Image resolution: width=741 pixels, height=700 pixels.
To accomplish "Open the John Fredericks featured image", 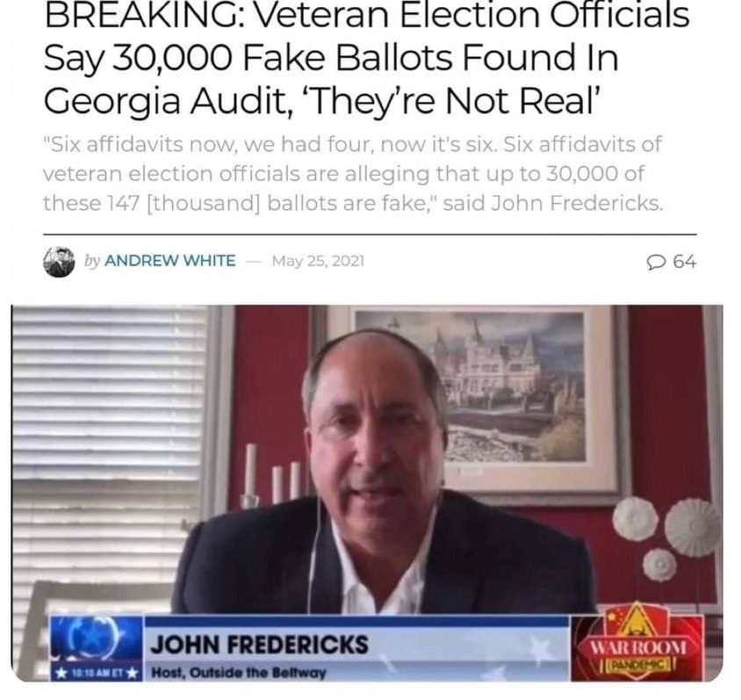I will (x=367, y=493).
